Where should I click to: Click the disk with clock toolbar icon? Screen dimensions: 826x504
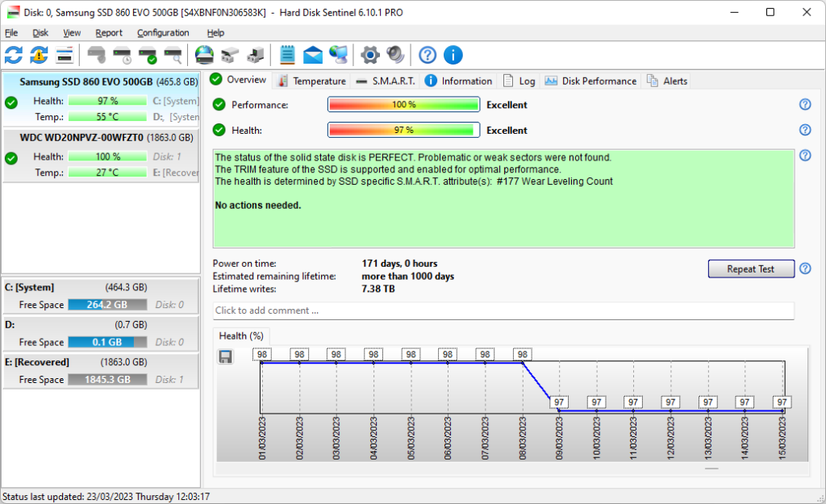tap(123, 55)
